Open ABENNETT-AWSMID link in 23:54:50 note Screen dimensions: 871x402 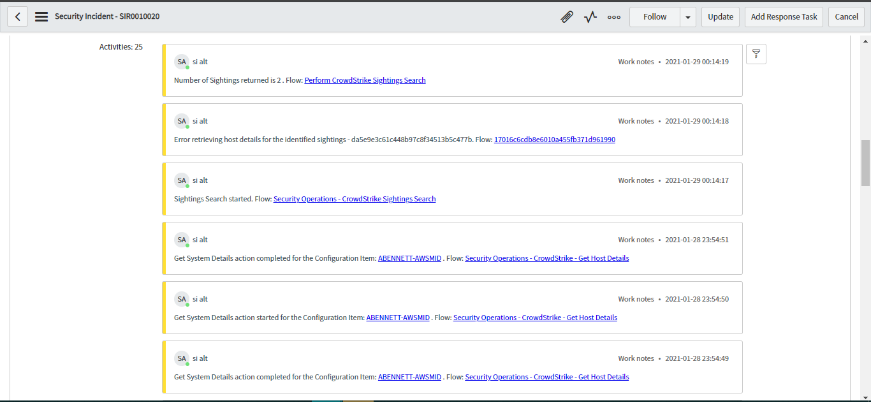point(398,318)
